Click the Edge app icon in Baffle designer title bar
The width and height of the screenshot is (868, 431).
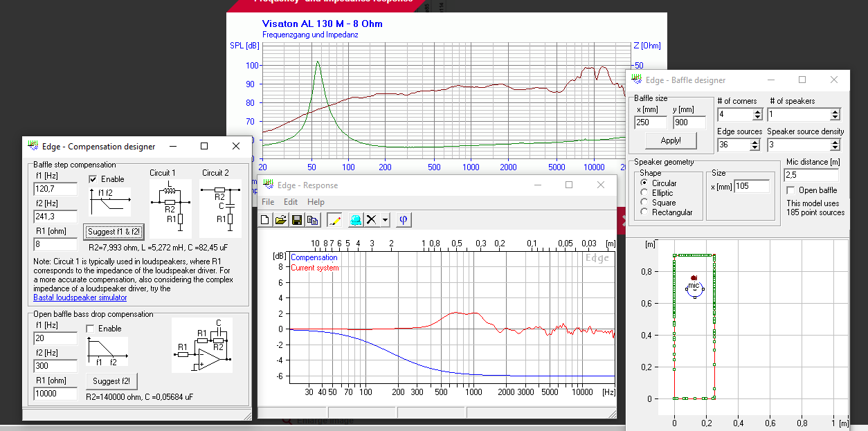point(636,80)
